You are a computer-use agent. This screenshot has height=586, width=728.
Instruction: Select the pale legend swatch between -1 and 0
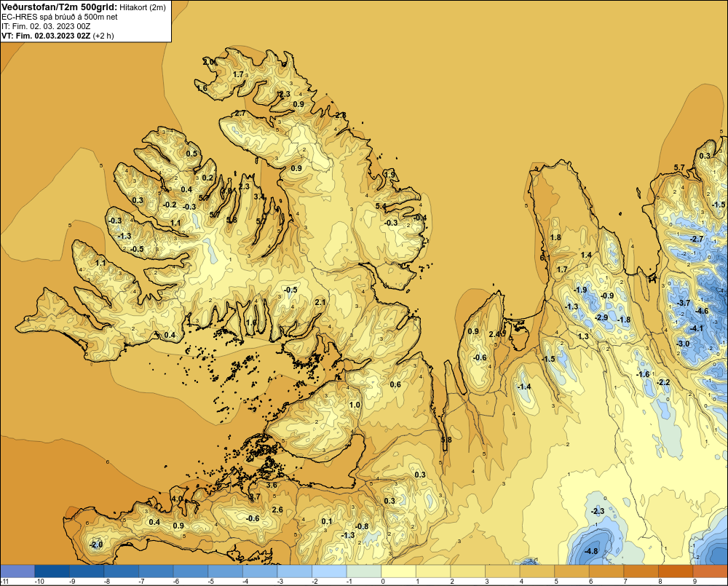[364, 571]
